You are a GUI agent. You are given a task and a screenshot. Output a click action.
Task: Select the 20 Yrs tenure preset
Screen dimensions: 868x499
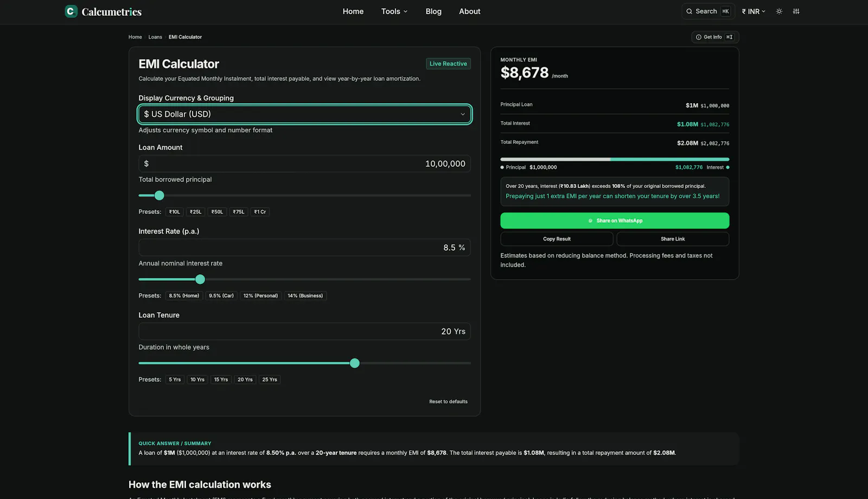click(245, 380)
